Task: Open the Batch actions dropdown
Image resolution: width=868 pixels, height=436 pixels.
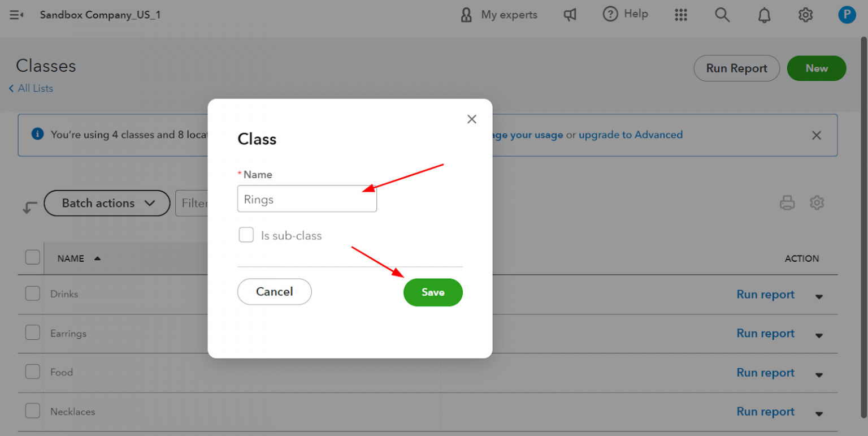Action: click(x=107, y=203)
